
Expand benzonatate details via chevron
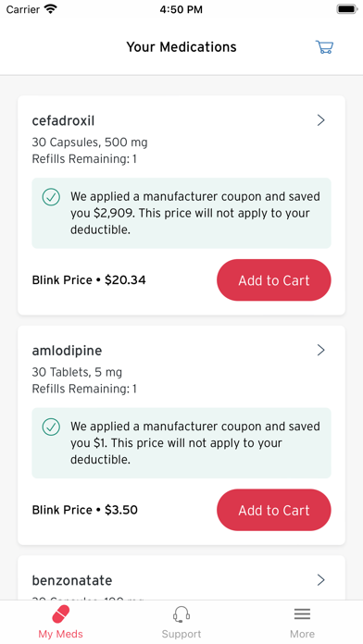tap(321, 580)
